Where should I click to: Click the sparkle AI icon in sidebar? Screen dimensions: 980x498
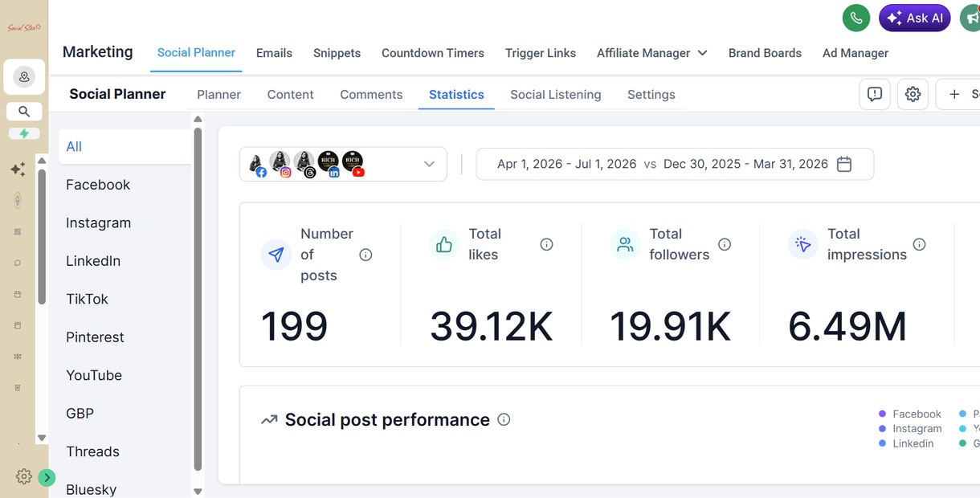pos(18,169)
